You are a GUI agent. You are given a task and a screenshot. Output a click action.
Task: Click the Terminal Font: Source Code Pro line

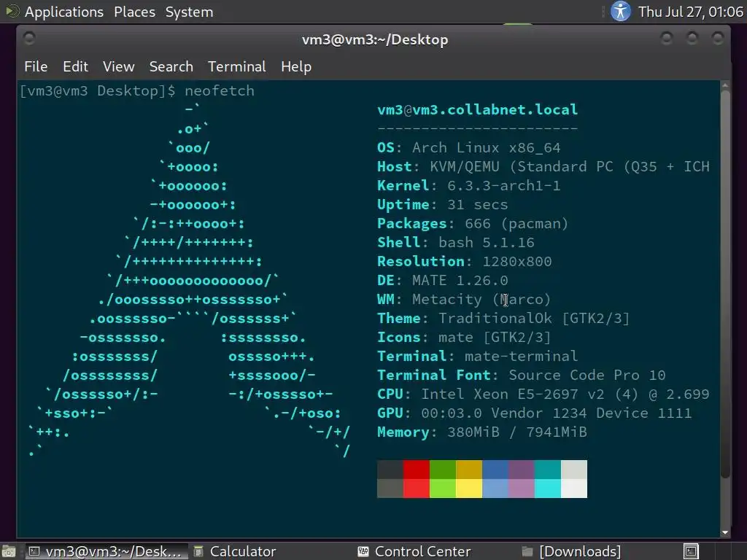coord(521,376)
